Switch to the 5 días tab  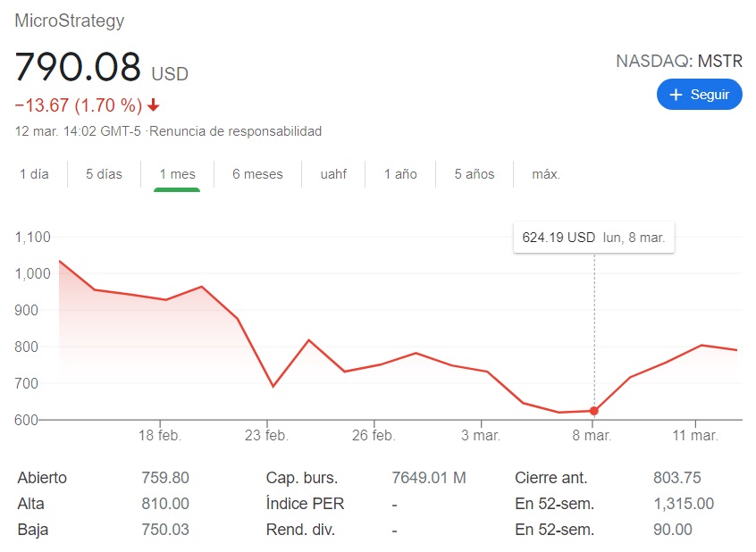pos(105,174)
